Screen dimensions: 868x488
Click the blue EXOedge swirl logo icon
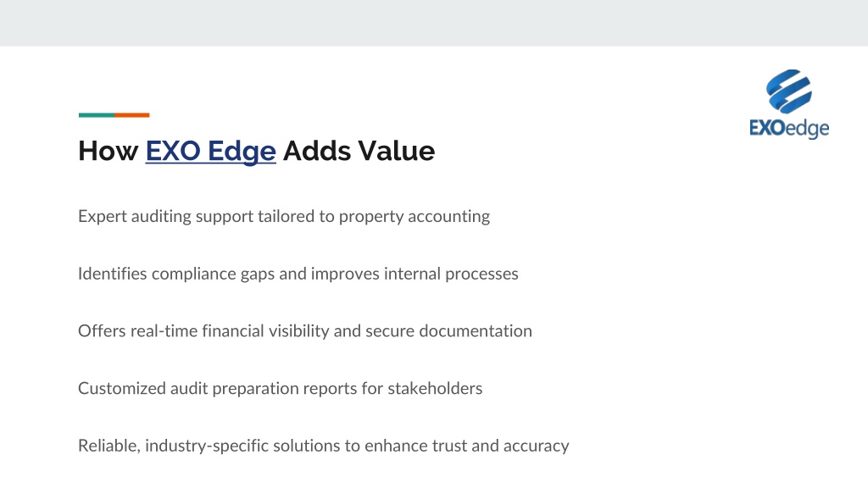[789, 91]
